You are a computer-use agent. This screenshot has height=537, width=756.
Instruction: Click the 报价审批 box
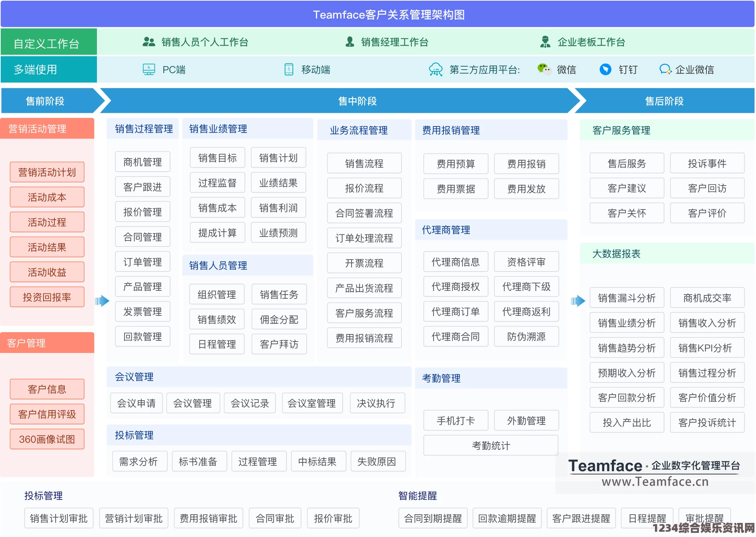coord(333,518)
